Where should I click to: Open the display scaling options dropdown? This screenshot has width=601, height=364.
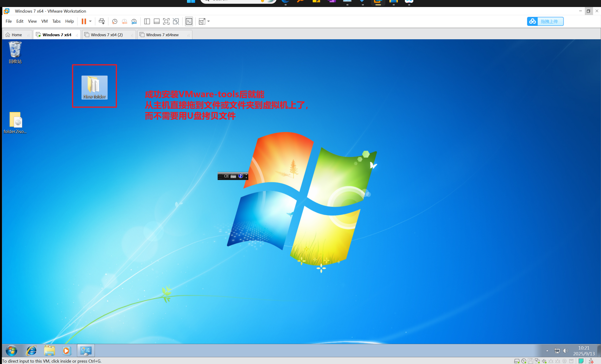pyautogui.click(x=209, y=22)
